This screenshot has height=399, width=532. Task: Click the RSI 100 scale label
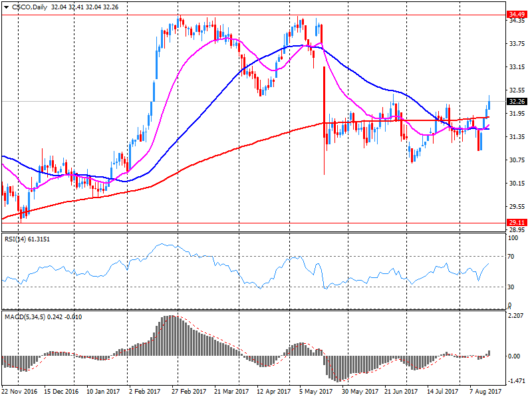tap(513, 238)
